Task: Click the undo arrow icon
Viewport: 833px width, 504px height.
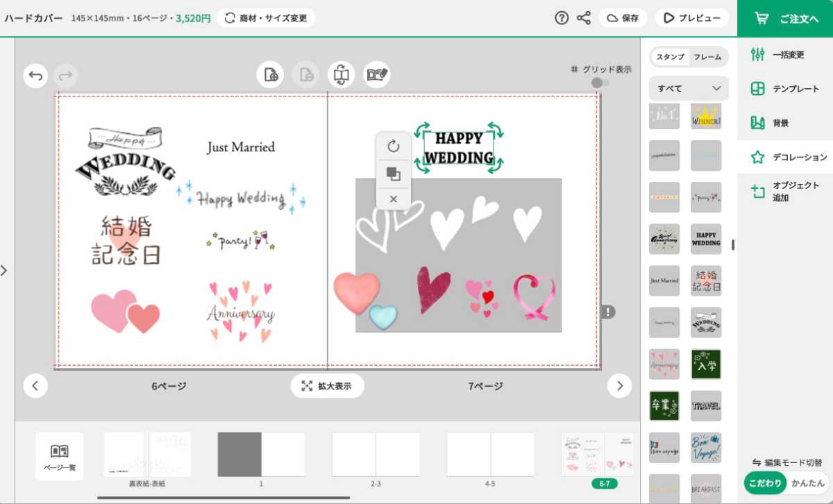Action: pos(35,76)
